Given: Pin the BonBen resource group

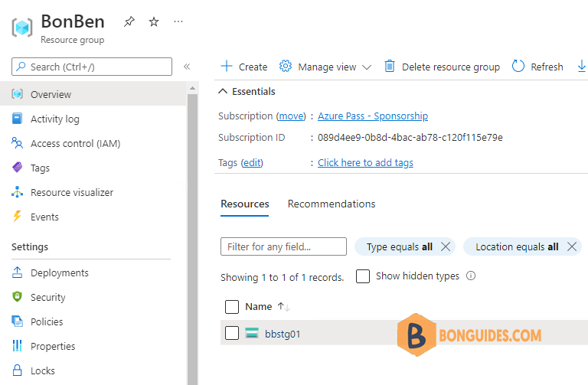Looking at the screenshot, I should [x=129, y=22].
